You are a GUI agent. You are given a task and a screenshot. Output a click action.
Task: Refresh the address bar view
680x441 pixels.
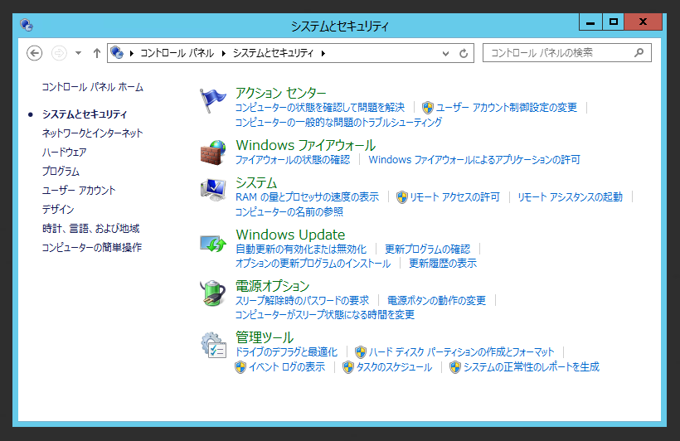(464, 53)
